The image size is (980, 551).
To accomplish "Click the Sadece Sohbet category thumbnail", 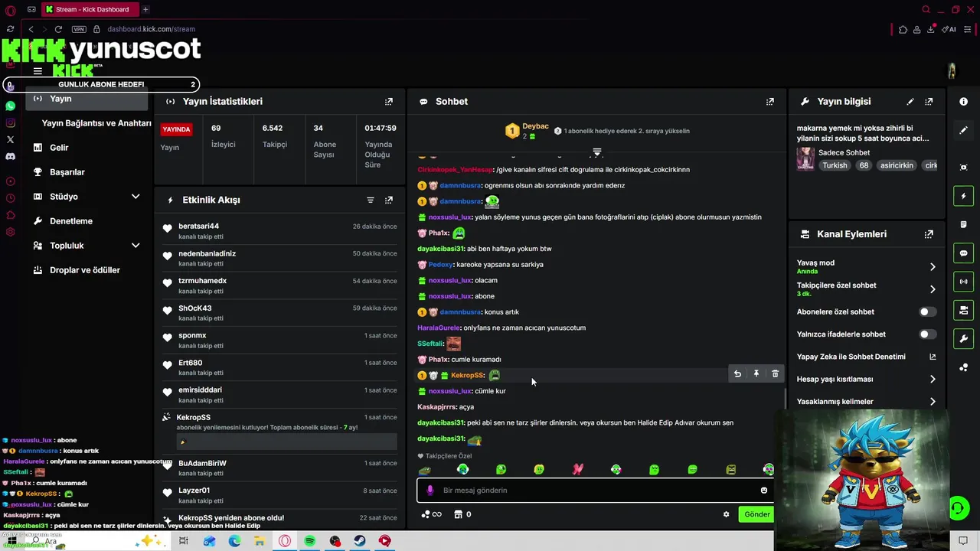I will [x=805, y=158].
